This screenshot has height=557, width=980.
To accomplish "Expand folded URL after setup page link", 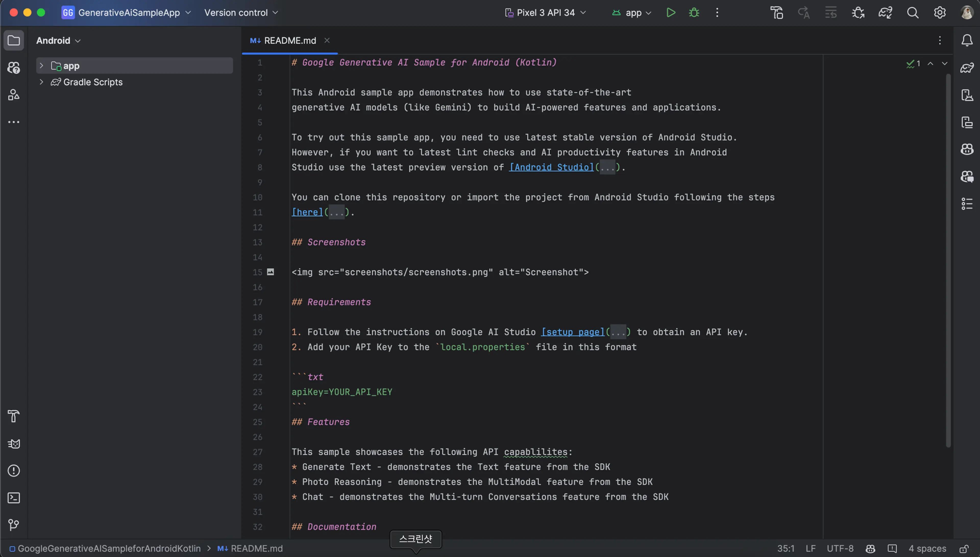I will coord(618,332).
